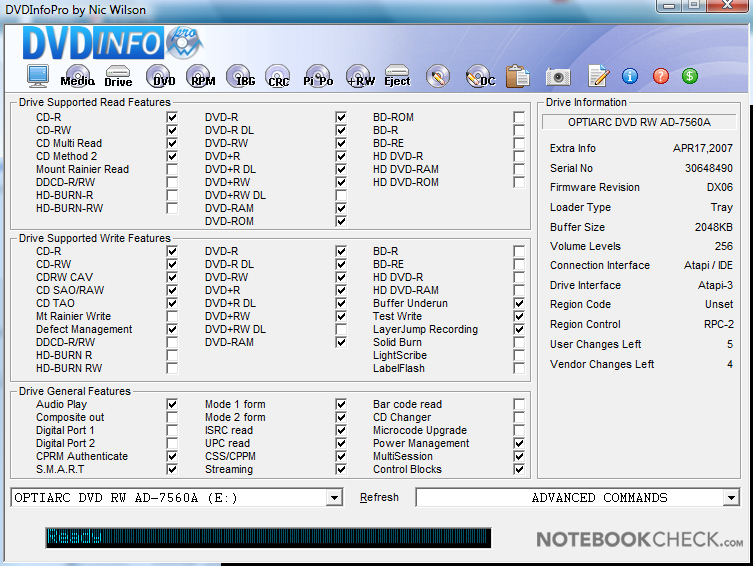
Task: Toggle S.M.A.R.T checkbox
Action: tap(172, 469)
